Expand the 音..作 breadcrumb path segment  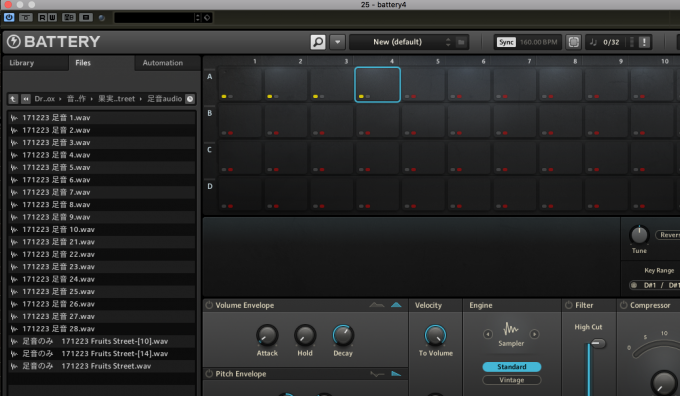(76, 99)
